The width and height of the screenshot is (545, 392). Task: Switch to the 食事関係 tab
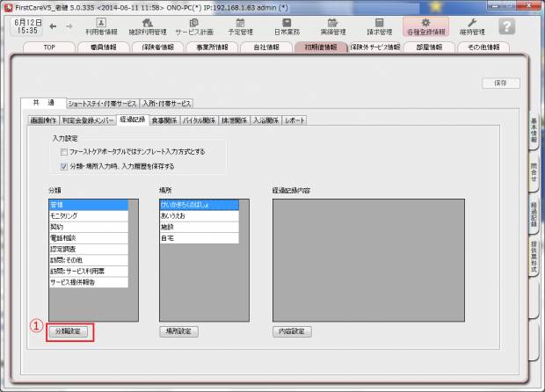(164, 120)
